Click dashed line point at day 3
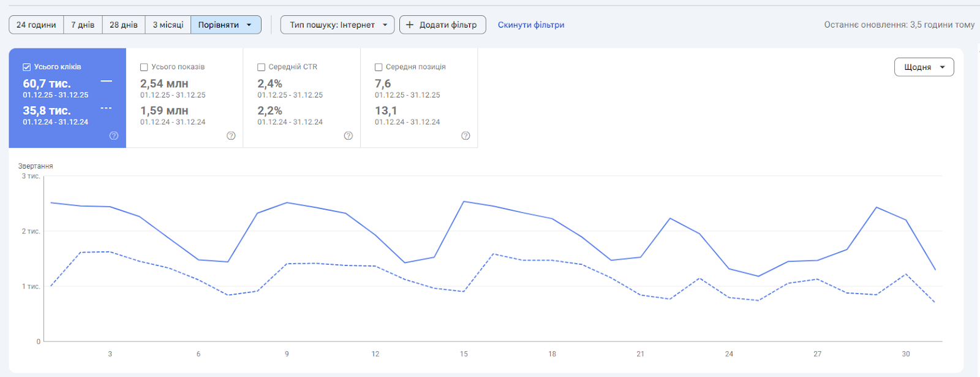 click(x=110, y=251)
